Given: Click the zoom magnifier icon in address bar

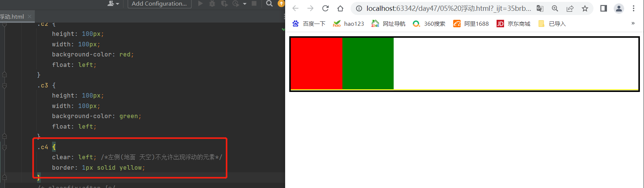Looking at the screenshot, I should point(555,8).
